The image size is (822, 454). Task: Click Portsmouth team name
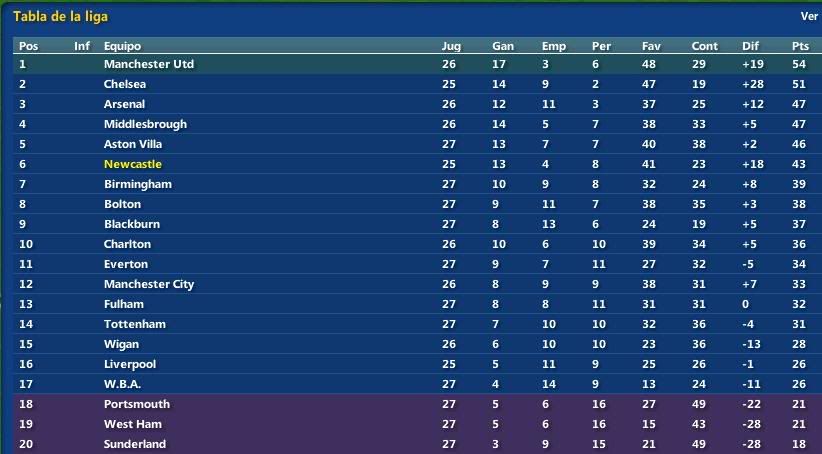tap(137, 404)
